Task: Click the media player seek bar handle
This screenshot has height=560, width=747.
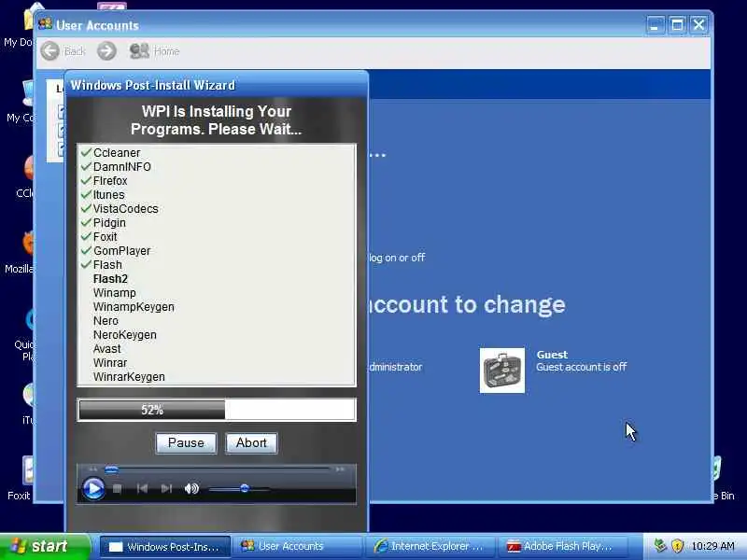Action: click(x=111, y=470)
